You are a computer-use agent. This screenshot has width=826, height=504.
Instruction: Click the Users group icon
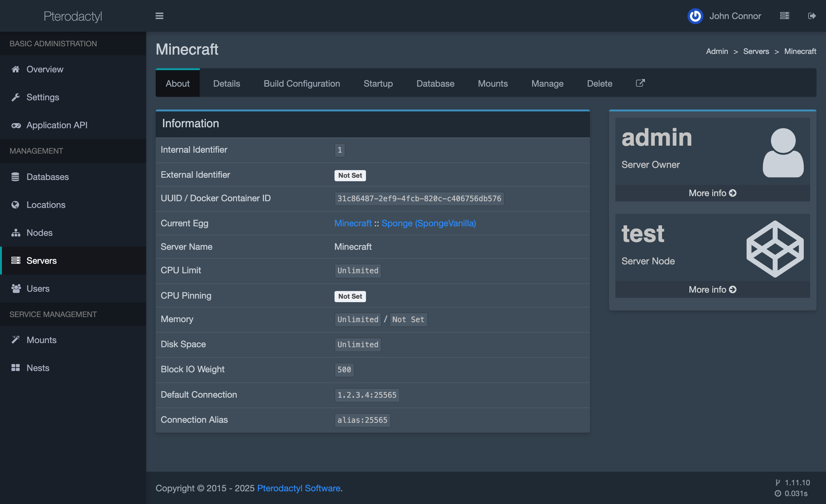tap(16, 288)
